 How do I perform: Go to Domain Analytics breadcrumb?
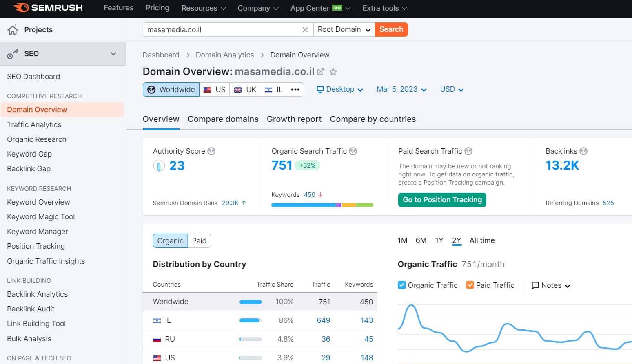pyautogui.click(x=225, y=55)
